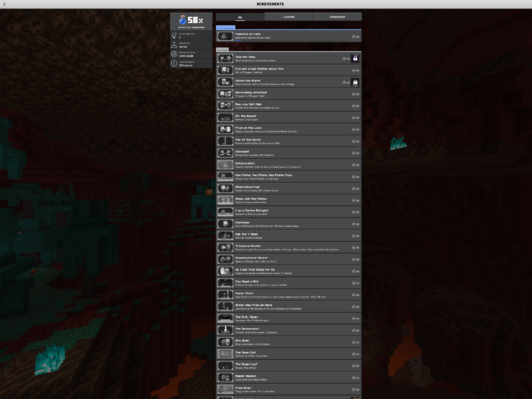Select the All achievements tab
Image resolution: width=532 pixels, height=399 pixels.
(240, 17)
